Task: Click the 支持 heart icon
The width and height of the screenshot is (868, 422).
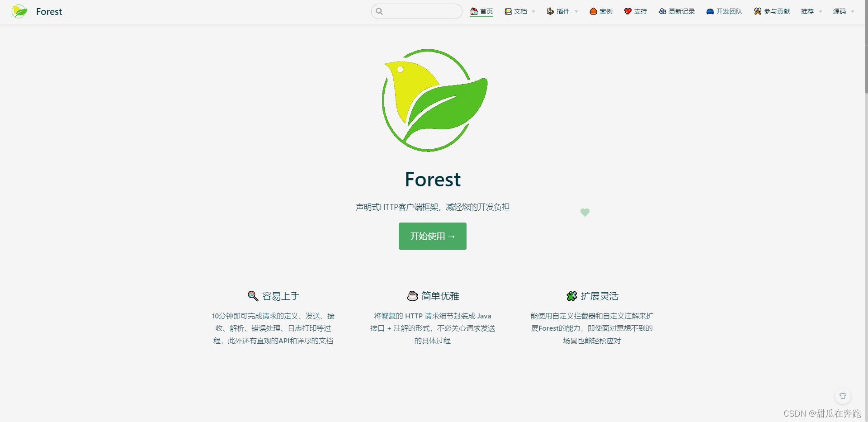Action: pyautogui.click(x=627, y=11)
